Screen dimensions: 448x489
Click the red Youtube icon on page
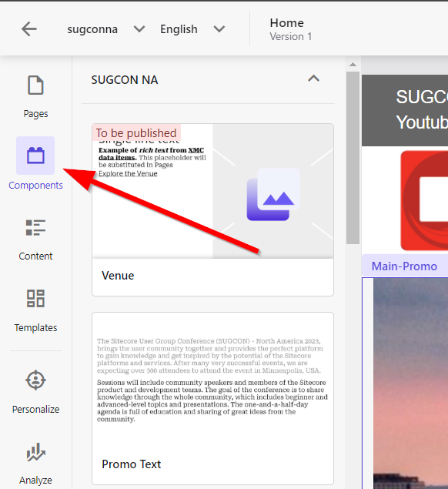coord(424,200)
